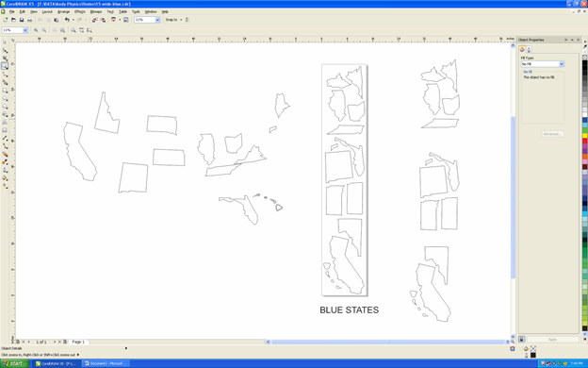Select the Outline Pen tool
Image resolution: width=588 pixels, height=368 pixels.
click(5, 170)
